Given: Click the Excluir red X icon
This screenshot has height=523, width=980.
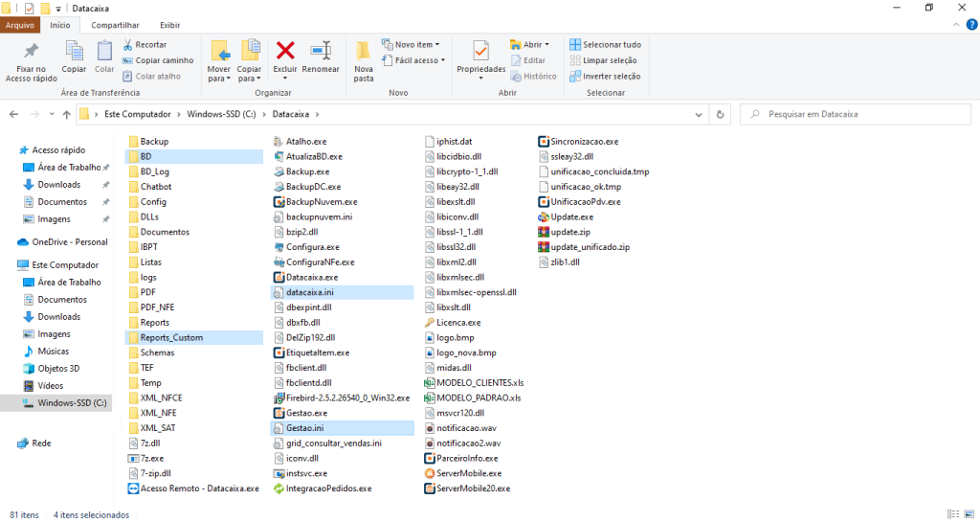Looking at the screenshot, I should point(285,51).
